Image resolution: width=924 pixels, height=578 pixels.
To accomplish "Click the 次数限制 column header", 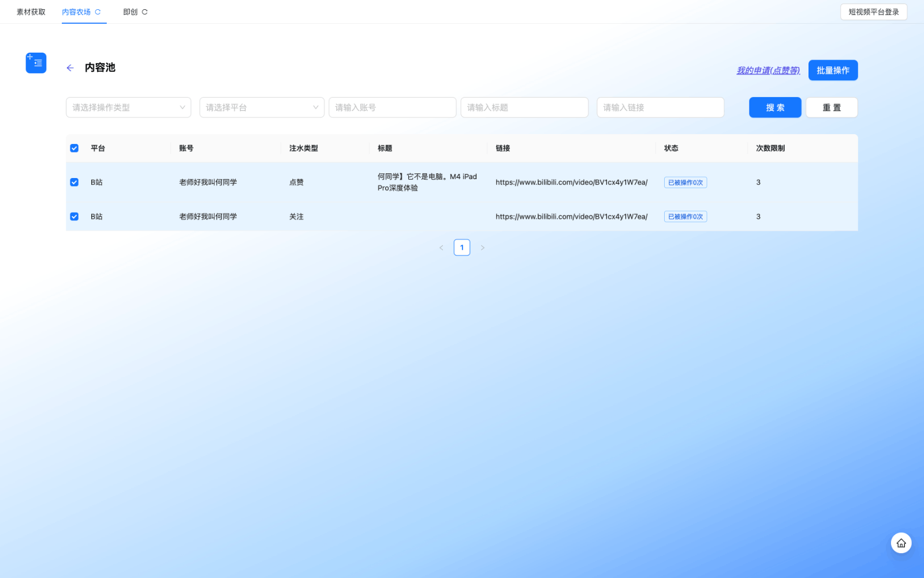I will (770, 149).
